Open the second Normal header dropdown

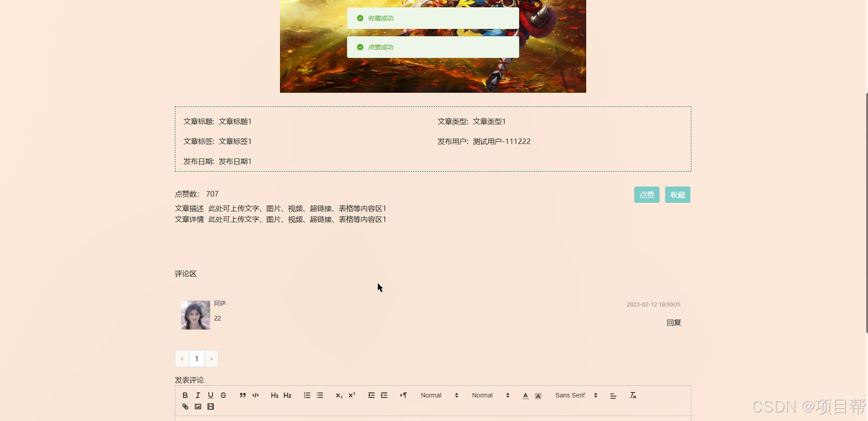pos(491,395)
